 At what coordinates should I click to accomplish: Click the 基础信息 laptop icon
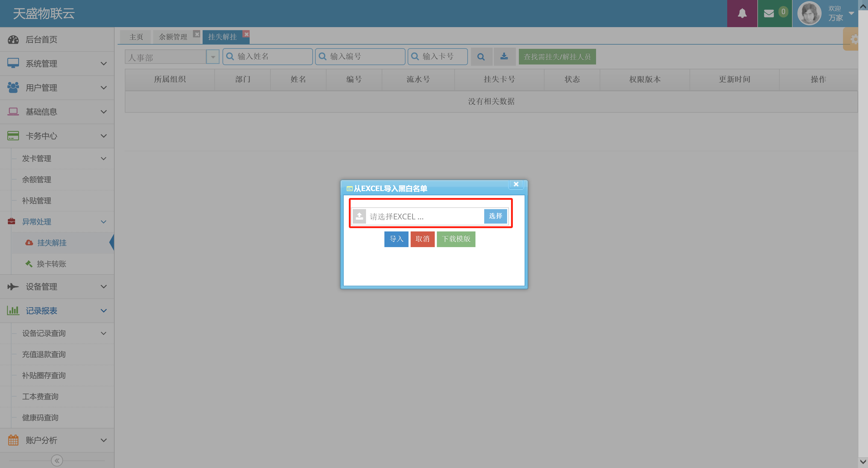click(x=13, y=112)
